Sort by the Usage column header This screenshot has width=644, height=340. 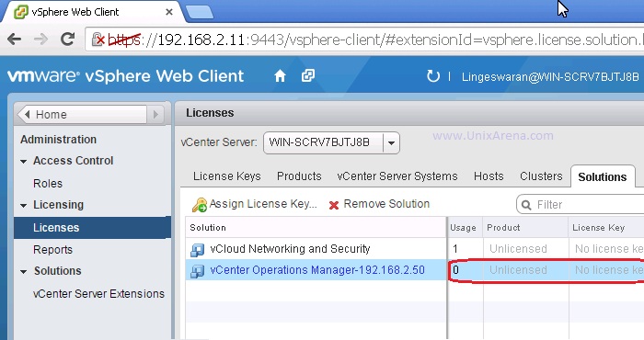click(466, 228)
